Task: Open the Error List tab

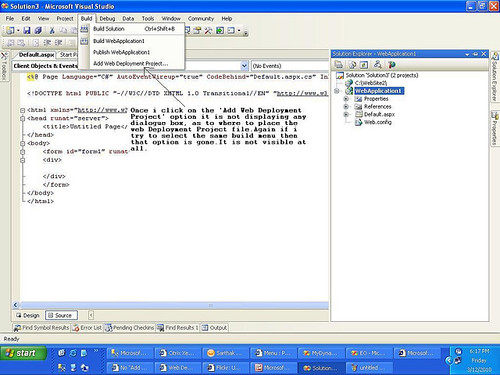Action: 87,328
